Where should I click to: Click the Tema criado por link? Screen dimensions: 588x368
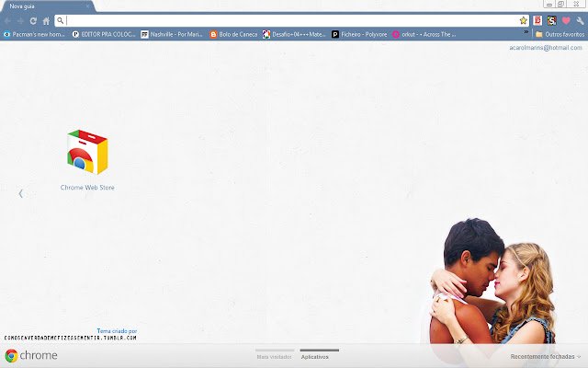coord(117,331)
